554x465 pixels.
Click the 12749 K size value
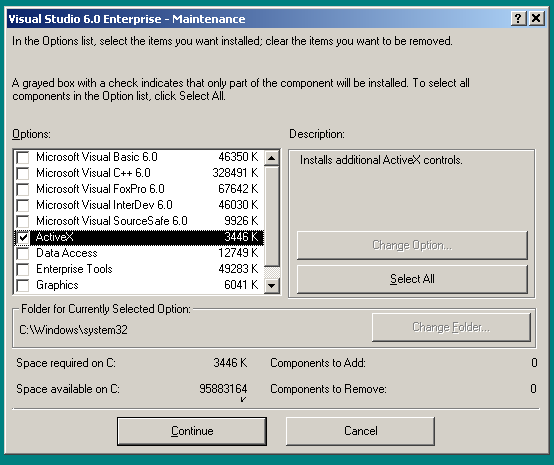tap(238, 253)
